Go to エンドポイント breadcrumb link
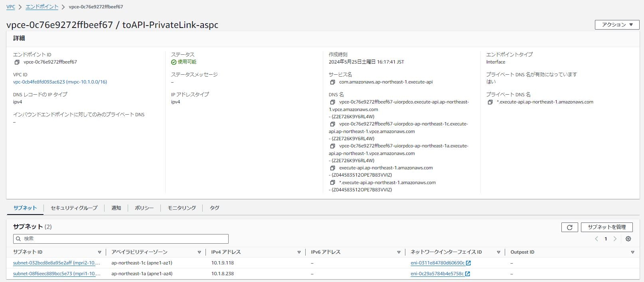This screenshot has width=644, height=282. pos(42,7)
